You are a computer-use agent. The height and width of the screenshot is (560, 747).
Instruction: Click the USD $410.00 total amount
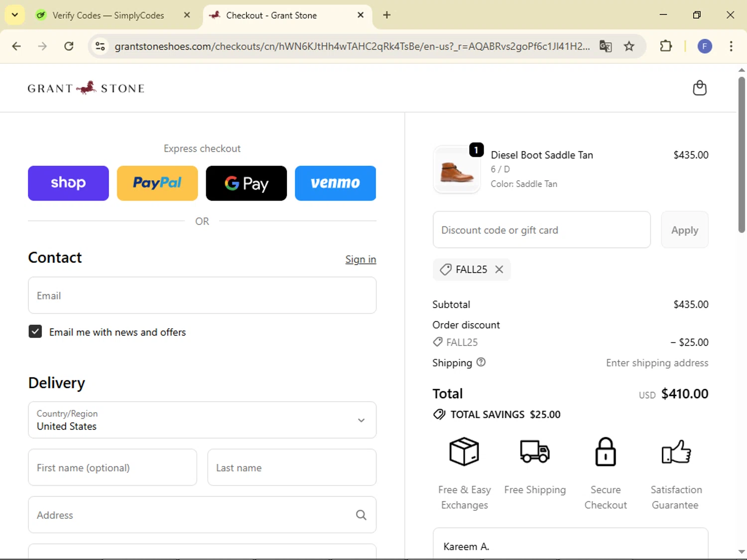pos(673,394)
